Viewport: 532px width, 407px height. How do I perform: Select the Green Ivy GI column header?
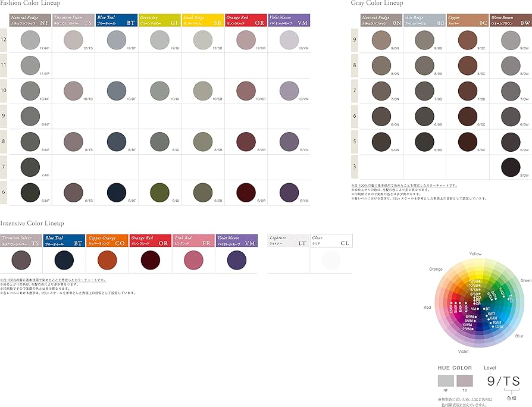(x=159, y=21)
